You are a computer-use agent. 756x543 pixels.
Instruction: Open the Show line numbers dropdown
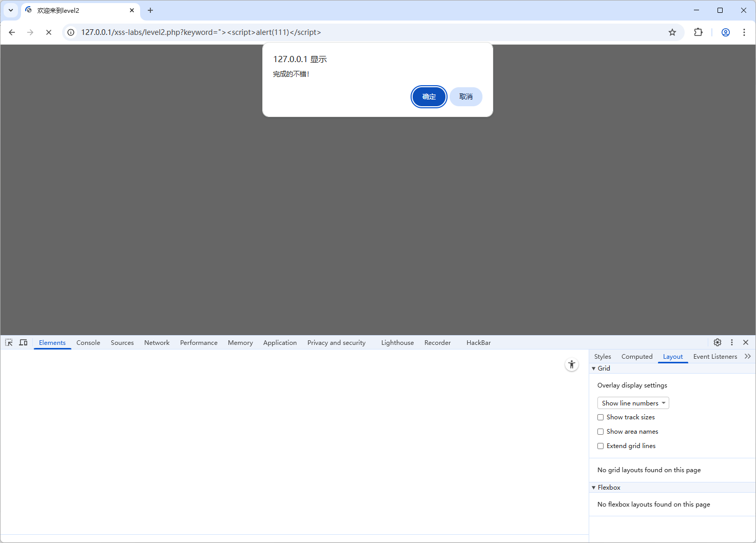pyautogui.click(x=633, y=403)
